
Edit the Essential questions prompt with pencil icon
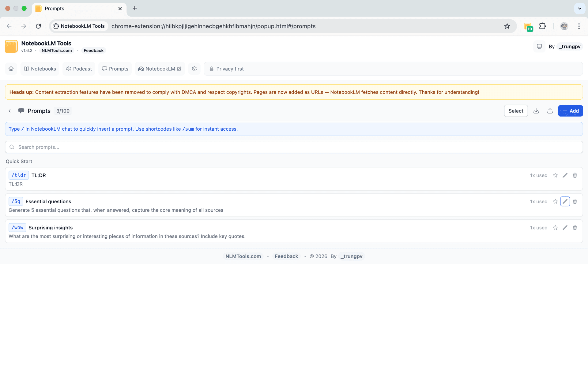[565, 201]
